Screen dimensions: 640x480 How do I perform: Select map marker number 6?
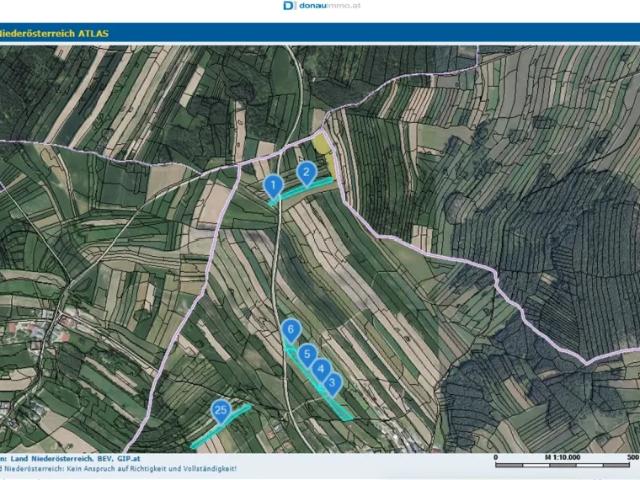[291, 330]
